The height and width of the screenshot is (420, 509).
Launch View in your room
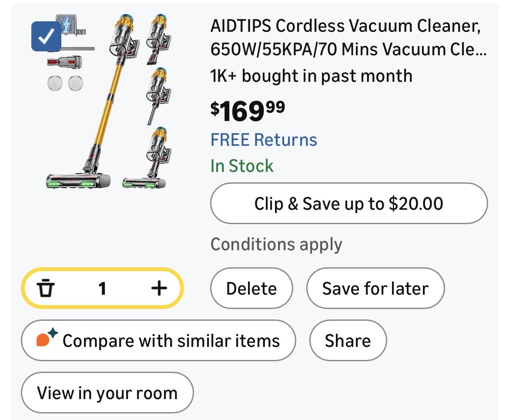pyautogui.click(x=107, y=393)
